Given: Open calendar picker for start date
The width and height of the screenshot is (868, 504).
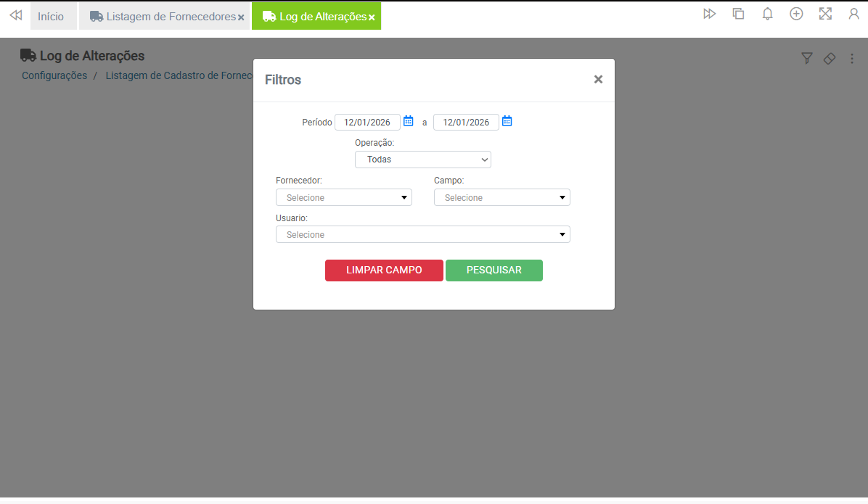Looking at the screenshot, I should click(x=409, y=122).
